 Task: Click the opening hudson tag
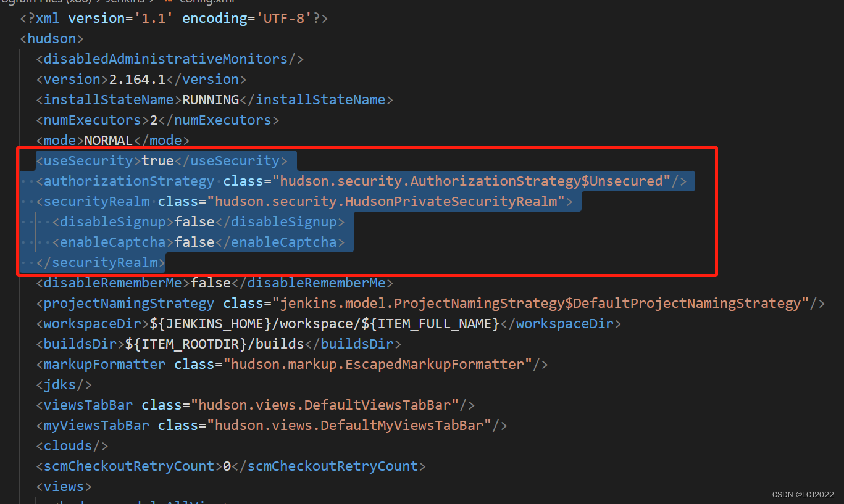coord(51,38)
